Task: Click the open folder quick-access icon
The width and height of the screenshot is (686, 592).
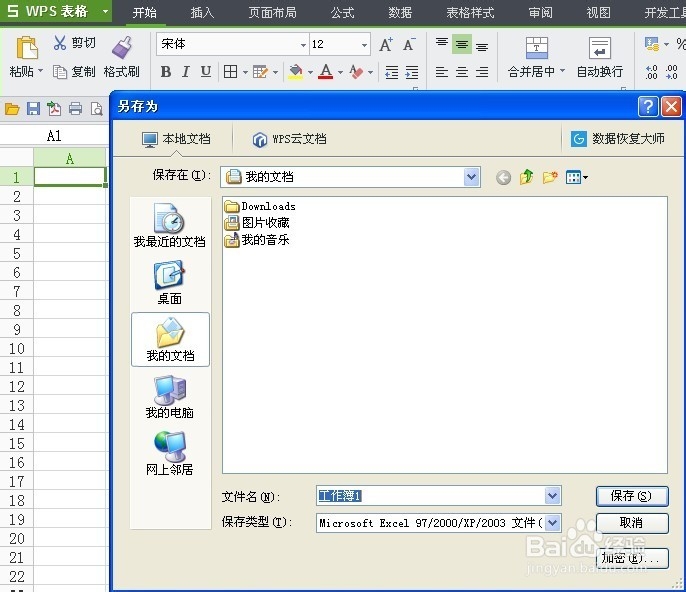Action: pos(12,108)
